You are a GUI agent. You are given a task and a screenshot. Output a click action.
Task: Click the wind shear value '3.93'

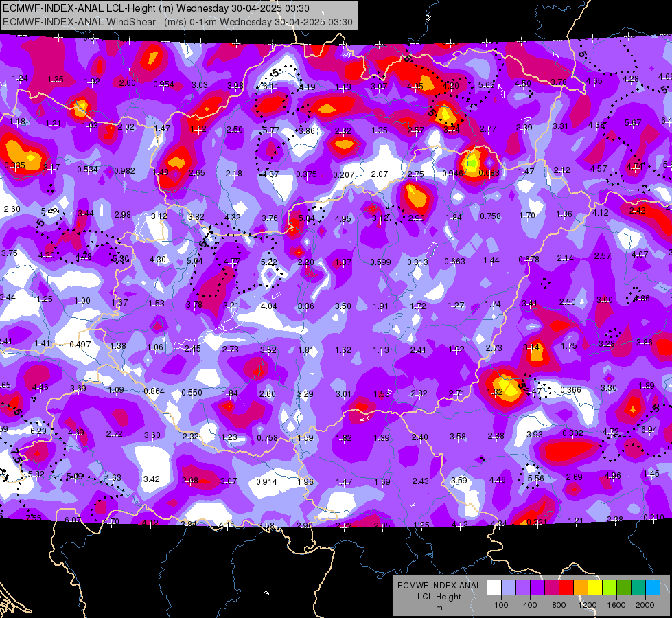(x=535, y=435)
